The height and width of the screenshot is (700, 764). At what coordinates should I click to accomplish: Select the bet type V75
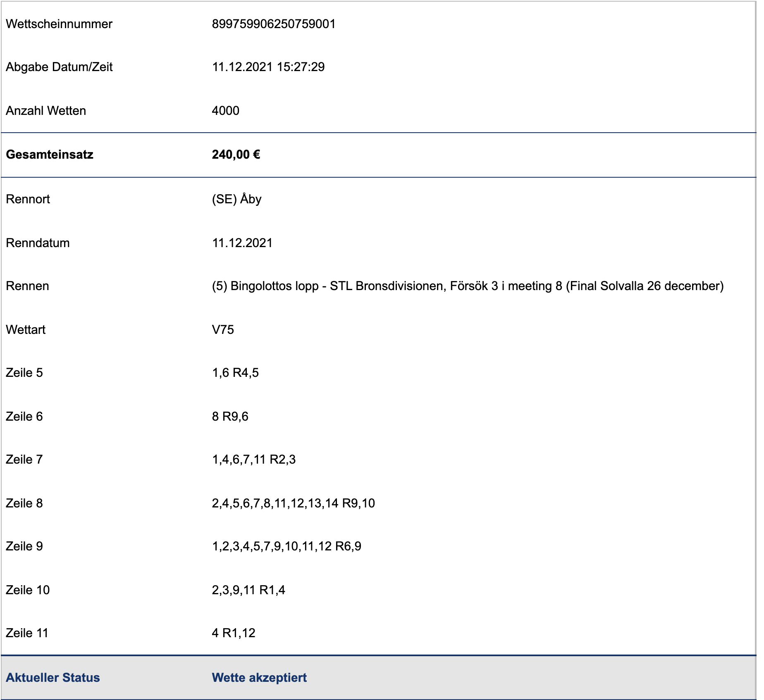pos(223,330)
